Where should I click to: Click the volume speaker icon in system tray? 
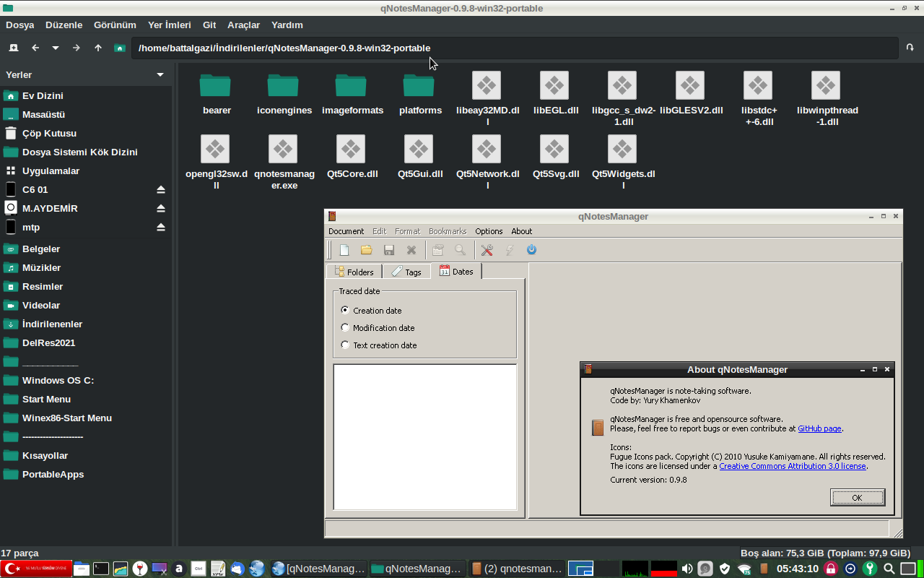tap(687, 569)
